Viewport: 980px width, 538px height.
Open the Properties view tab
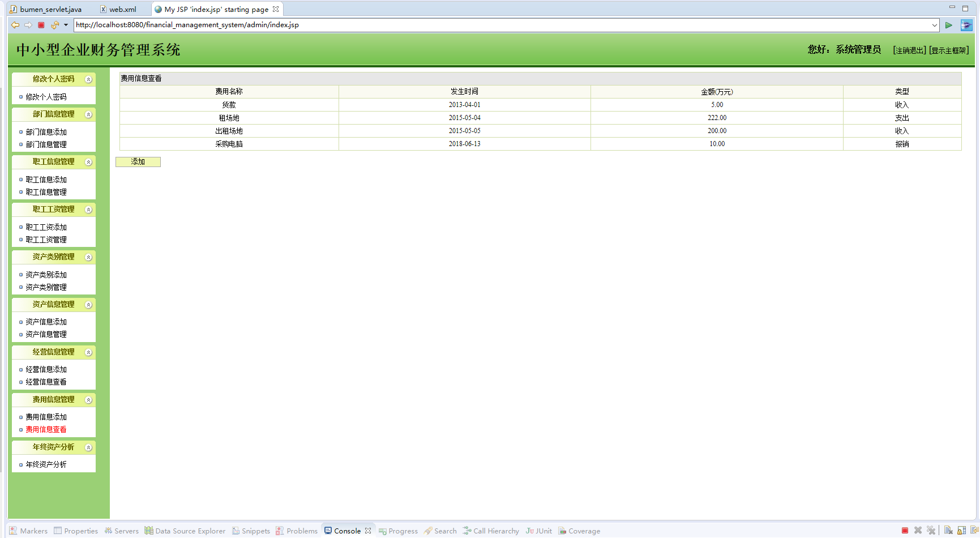pos(76,531)
